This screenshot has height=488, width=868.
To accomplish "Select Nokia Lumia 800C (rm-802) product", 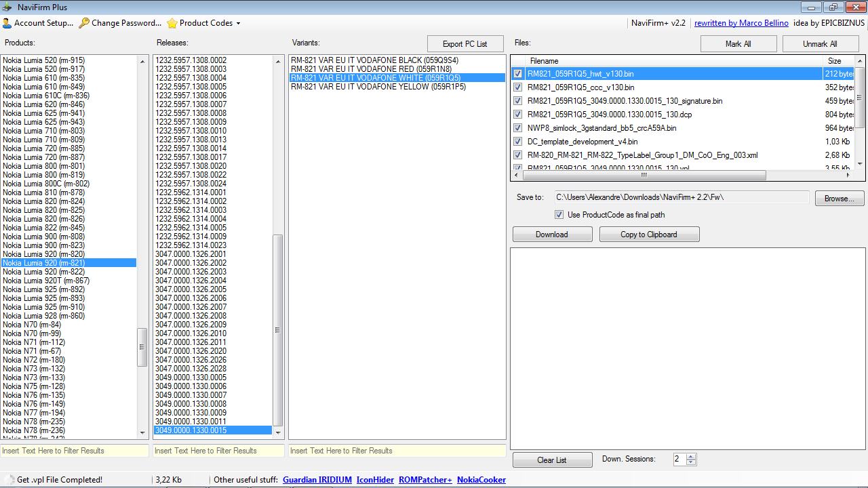I will [68, 184].
